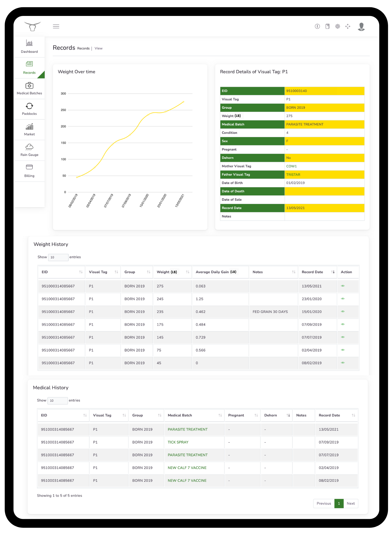View the 08/02/2019 weight record eye icon
The image size is (392, 549).
(x=343, y=363)
